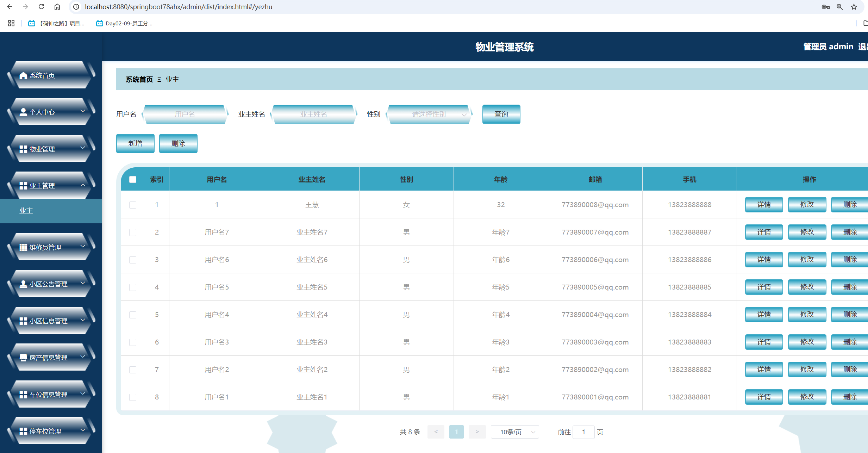Click the home icon beside 系统首页
This screenshot has width=868, height=453.
click(23, 75)
